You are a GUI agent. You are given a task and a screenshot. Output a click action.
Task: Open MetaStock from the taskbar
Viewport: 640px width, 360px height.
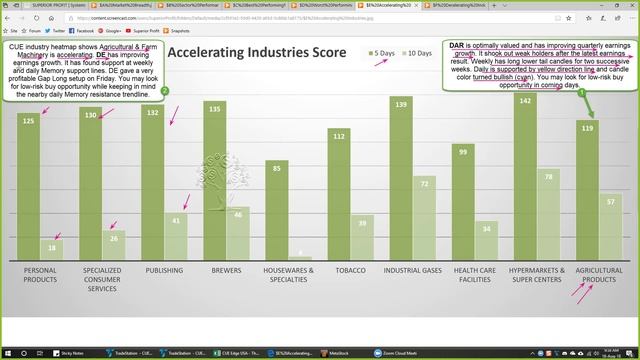click(335, 353)
